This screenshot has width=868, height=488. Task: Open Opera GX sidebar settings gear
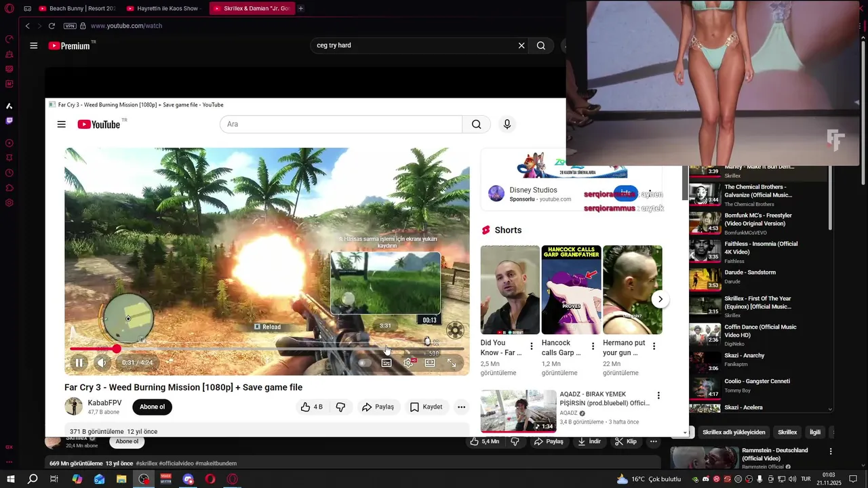pos(9,203)
